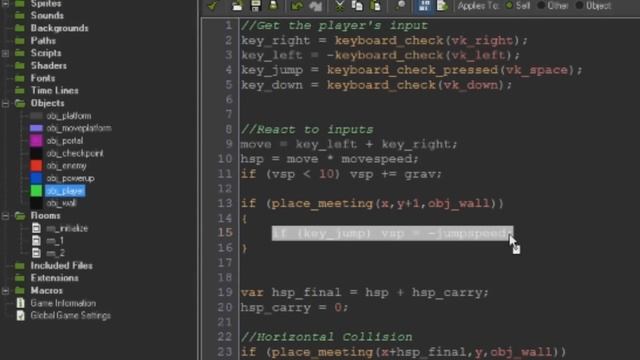This screenshot has width=640, height=360.
Task: Select the Shaders folder
Action: pyautogui.click(x=49, y=66)
